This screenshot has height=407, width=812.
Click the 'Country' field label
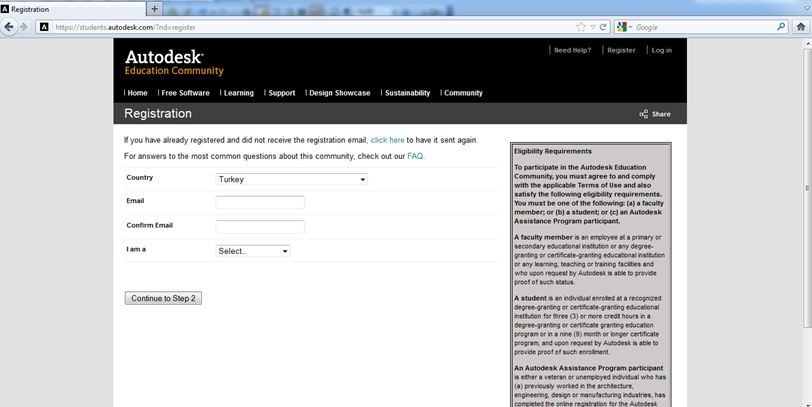pos(140,178)
